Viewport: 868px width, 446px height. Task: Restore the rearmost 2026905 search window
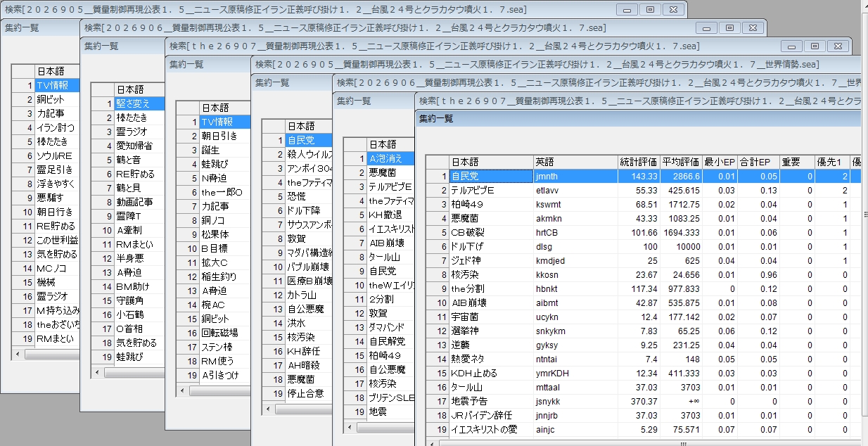point(650,9)
